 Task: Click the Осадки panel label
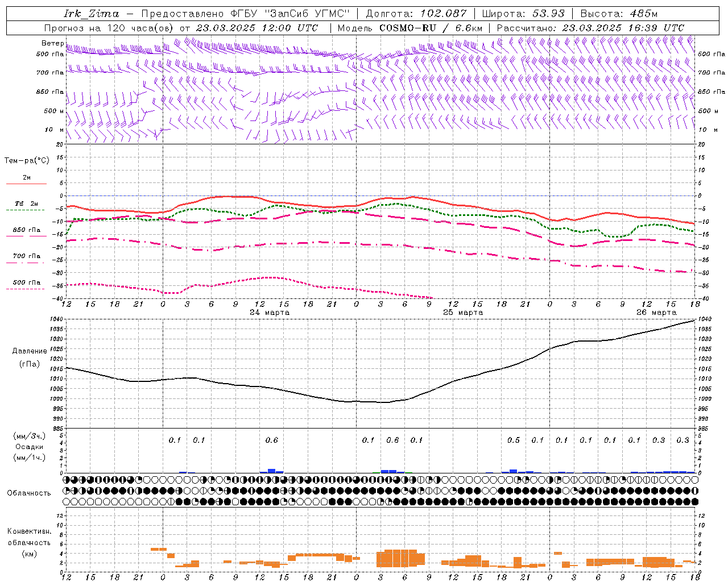tap(29, 447)
